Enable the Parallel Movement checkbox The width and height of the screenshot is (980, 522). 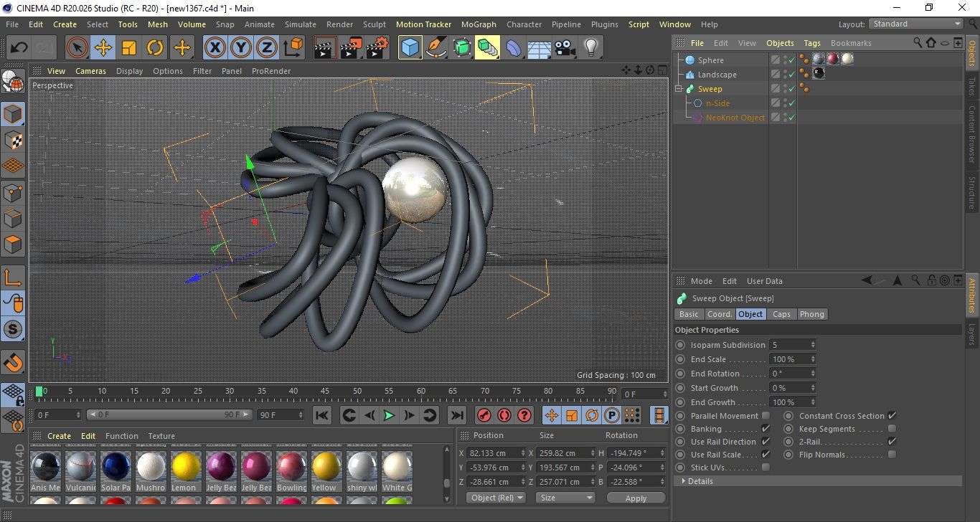point(765,416)
